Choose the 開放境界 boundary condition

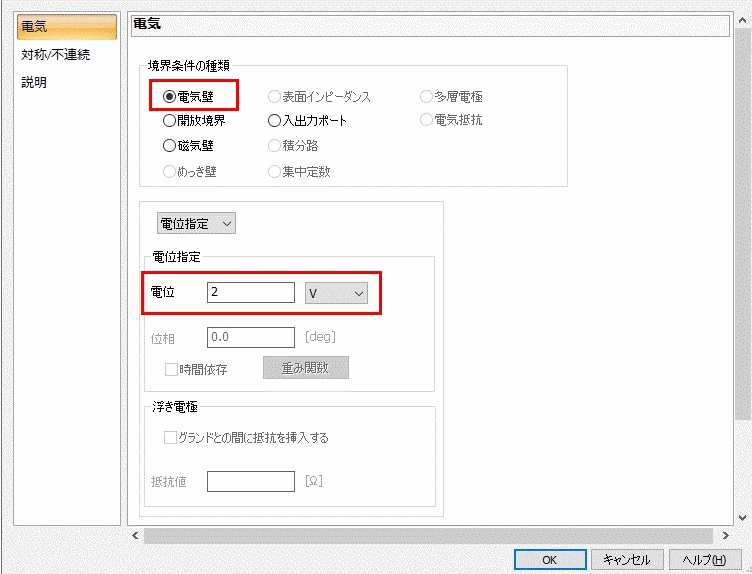pyautogui.click(x=170, y=121)
